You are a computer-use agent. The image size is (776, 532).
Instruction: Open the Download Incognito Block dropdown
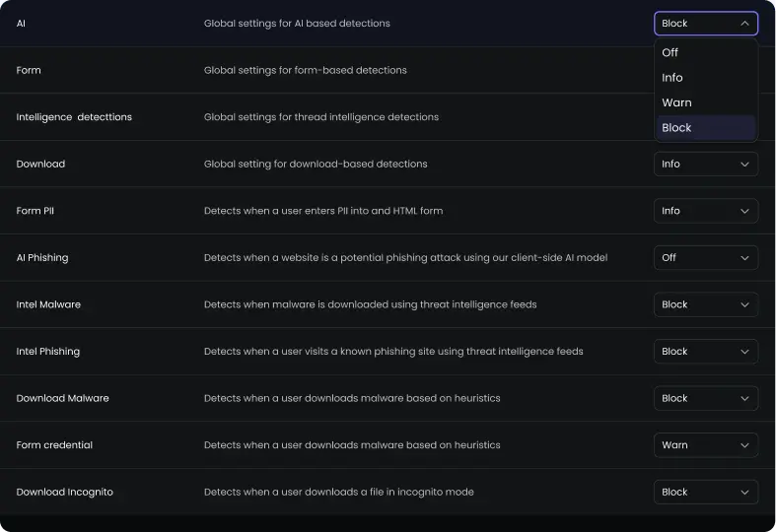(x=705, y=492)
